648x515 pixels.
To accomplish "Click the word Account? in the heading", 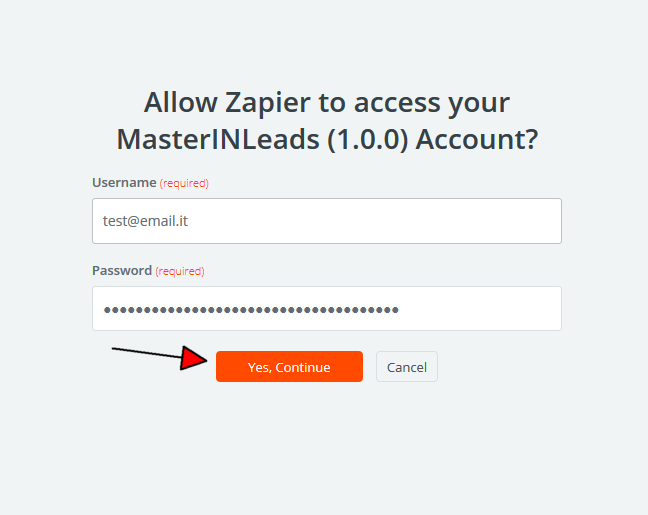I will [477, 138].
